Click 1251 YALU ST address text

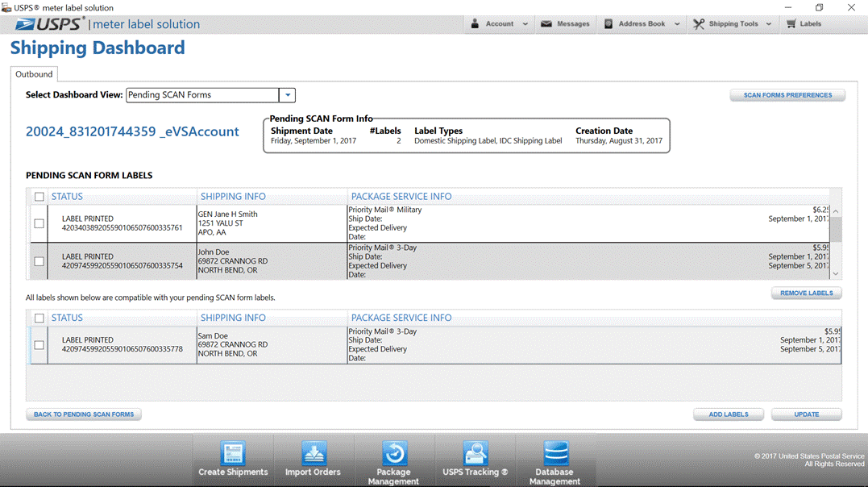220,223
